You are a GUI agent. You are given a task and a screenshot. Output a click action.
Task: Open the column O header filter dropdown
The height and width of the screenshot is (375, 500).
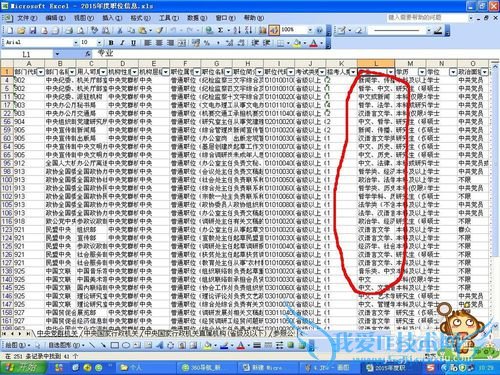pyautogui.click(x=484, y=72)
